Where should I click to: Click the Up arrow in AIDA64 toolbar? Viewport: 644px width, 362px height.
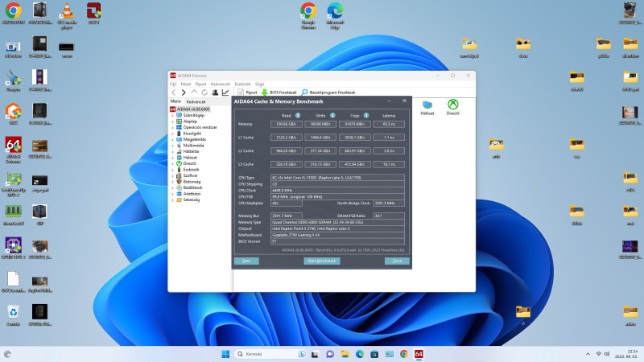194,93
